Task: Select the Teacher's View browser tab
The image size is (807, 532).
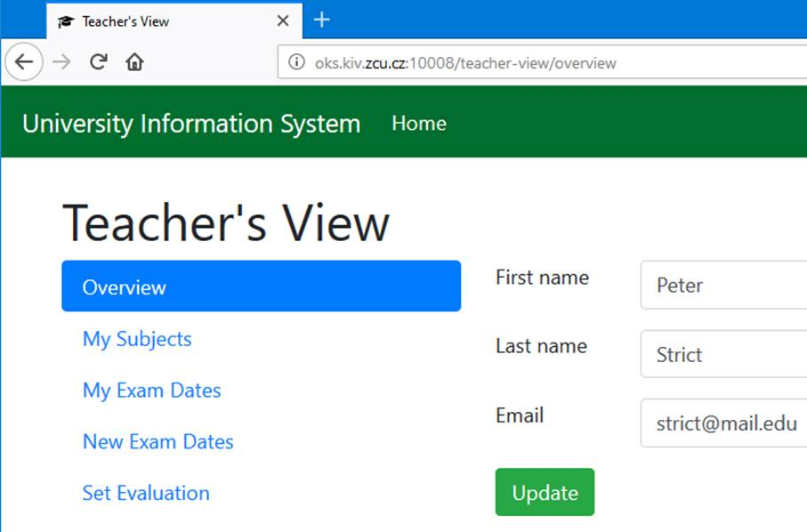Action: click(174, 21)
